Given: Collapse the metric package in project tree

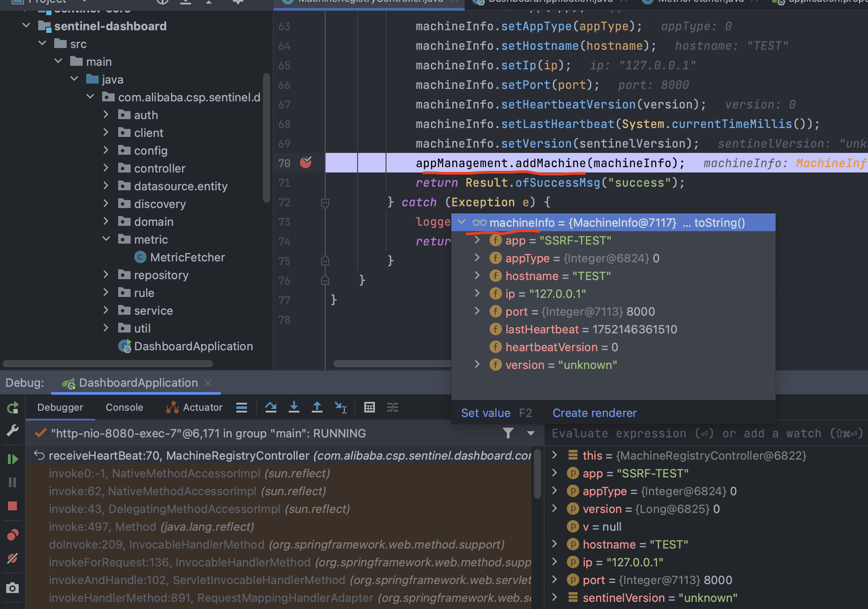Looking at the screenshot, I should click(106, 239).
